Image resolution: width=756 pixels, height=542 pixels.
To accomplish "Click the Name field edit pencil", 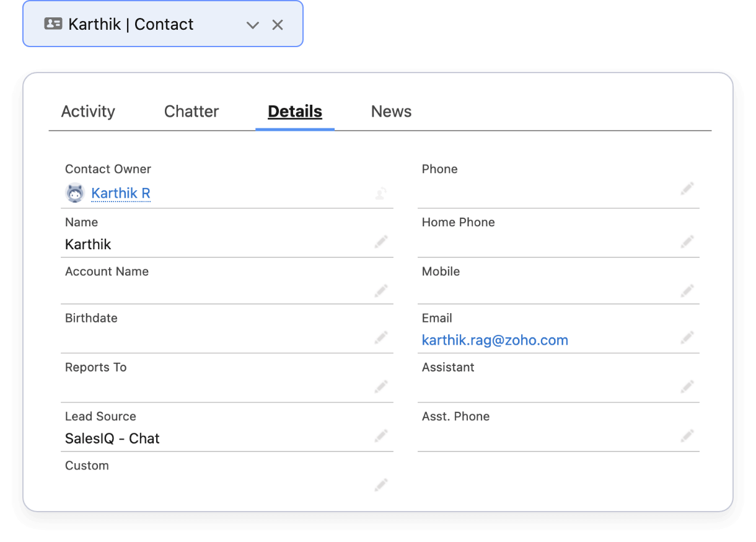I will click(x=381, y=241).
